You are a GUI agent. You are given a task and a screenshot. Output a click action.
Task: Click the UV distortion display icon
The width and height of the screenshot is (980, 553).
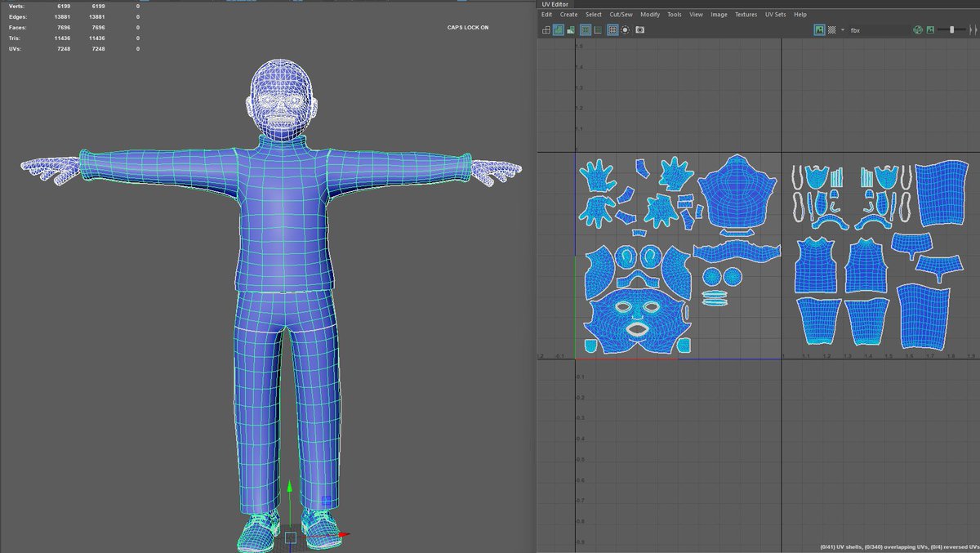[x=571, y=29]
